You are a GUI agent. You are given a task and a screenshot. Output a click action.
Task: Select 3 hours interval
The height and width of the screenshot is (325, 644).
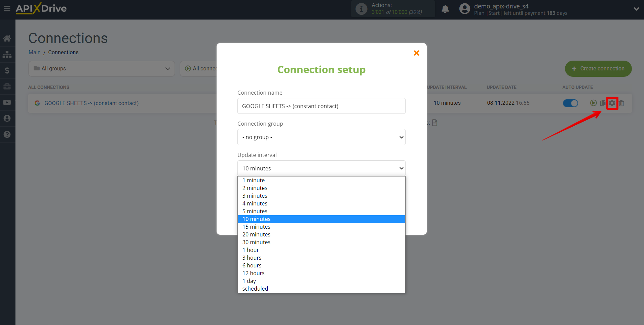pos(321,258)
